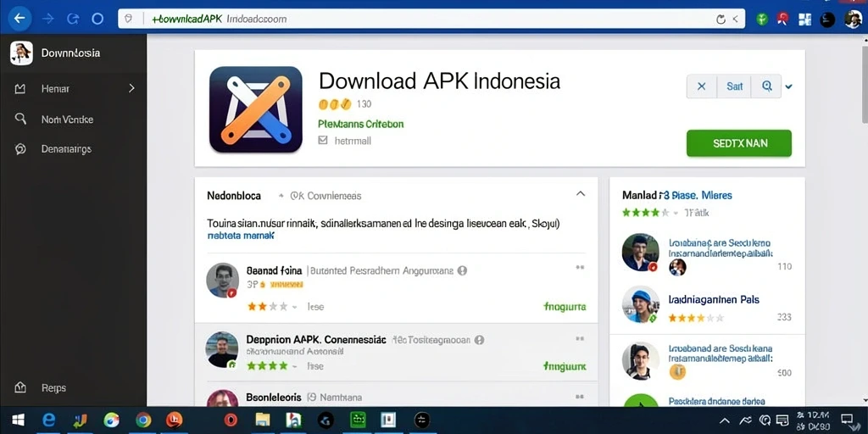Click the browser forward arrow button
Screen dimensions: 868x434
[x=48, y=19]
